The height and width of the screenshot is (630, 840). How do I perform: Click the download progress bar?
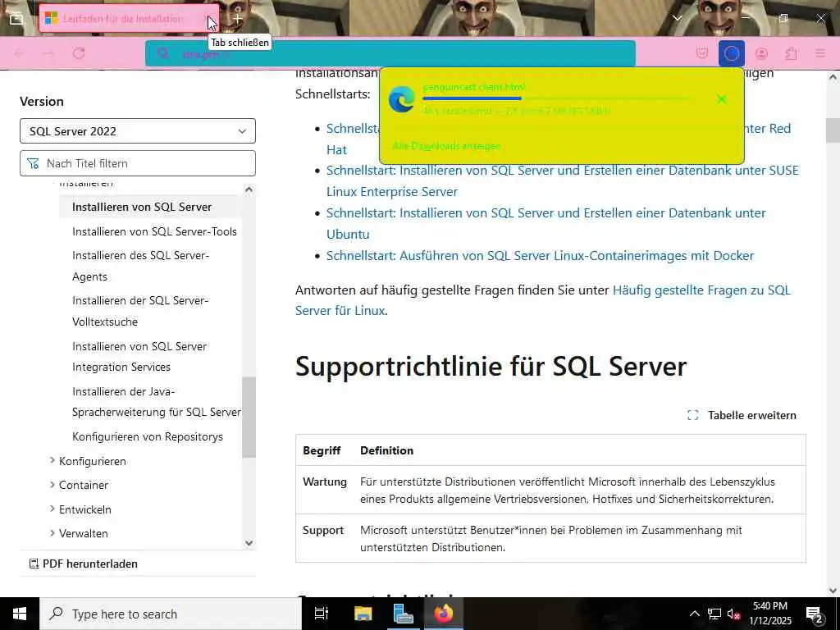tap(555, 98)
